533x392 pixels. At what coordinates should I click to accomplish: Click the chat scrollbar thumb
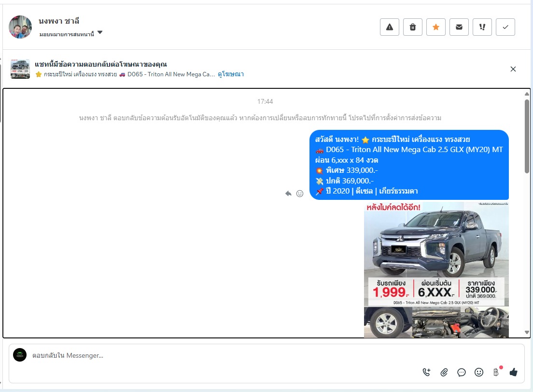527,136
